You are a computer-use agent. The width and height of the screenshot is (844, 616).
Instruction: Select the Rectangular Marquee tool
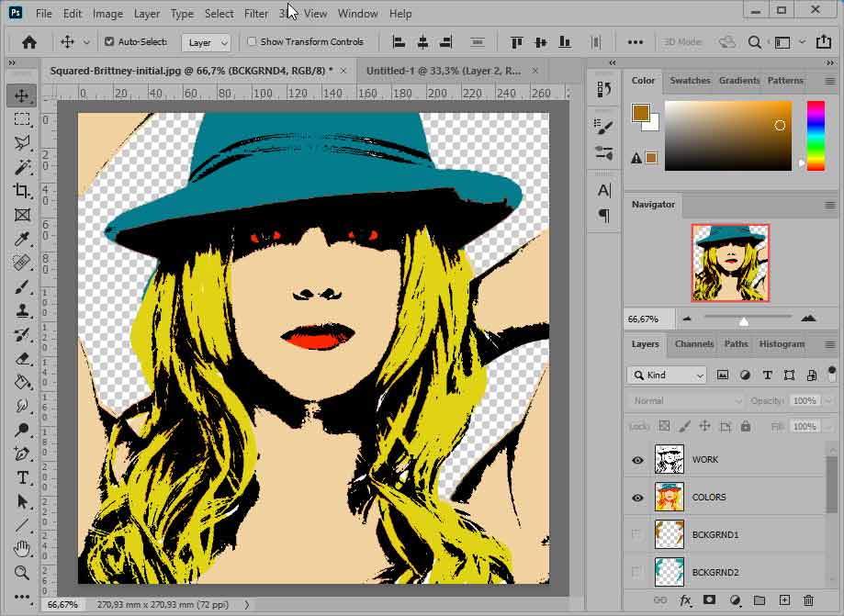21,119
